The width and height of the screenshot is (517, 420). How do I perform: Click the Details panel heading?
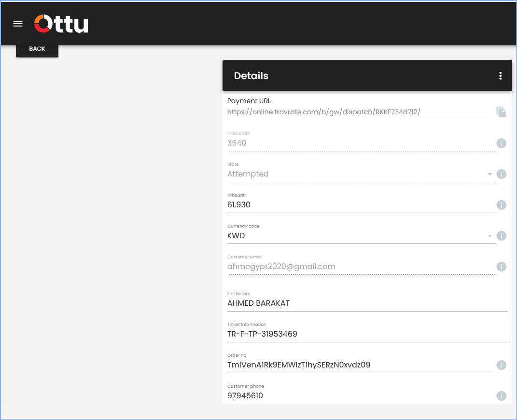[x=251, y=76]
